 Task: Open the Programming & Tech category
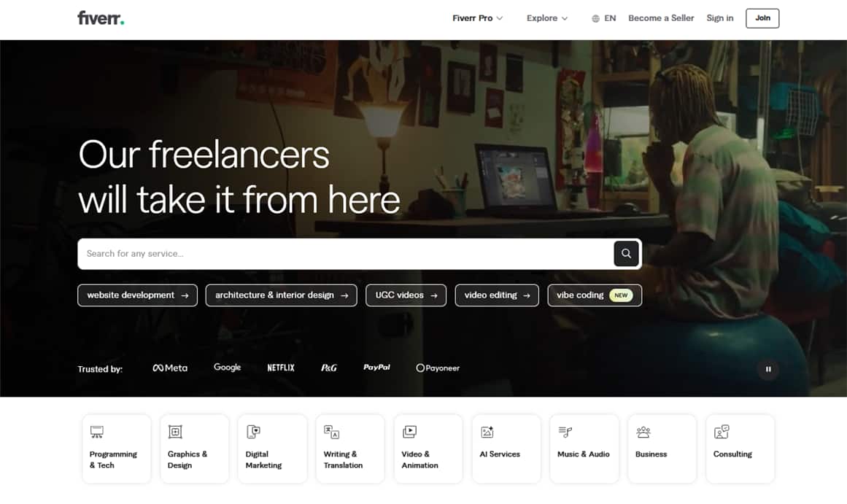[x=117, y=449]
